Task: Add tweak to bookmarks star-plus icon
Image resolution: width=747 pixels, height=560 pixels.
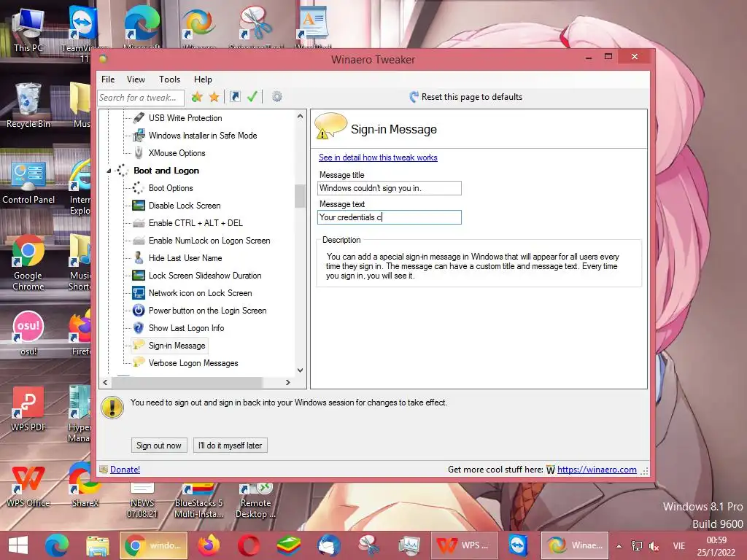Action: 197,97
